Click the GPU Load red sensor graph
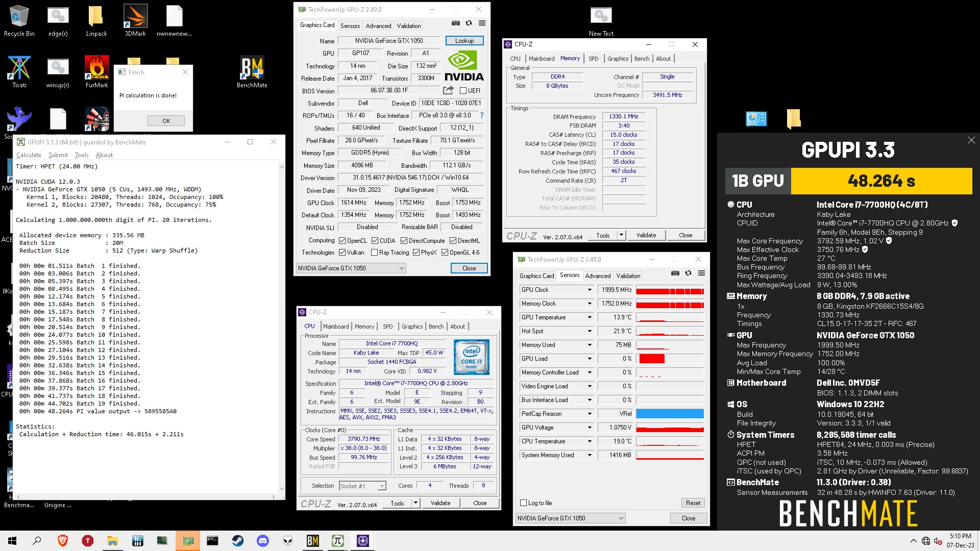 [x=670, y=359]
